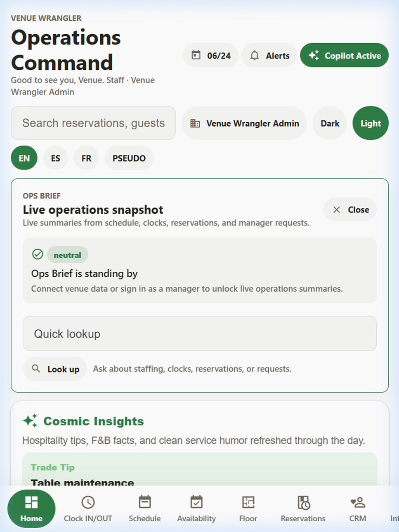Open the Schedule calendar icon
The image size is (399, 532).
click(145, 502)
